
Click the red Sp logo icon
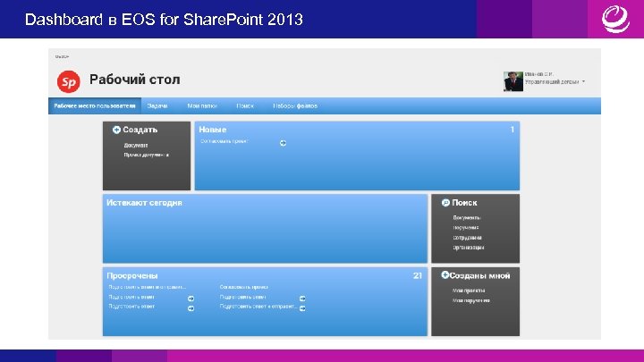click(x=69, y=81)
